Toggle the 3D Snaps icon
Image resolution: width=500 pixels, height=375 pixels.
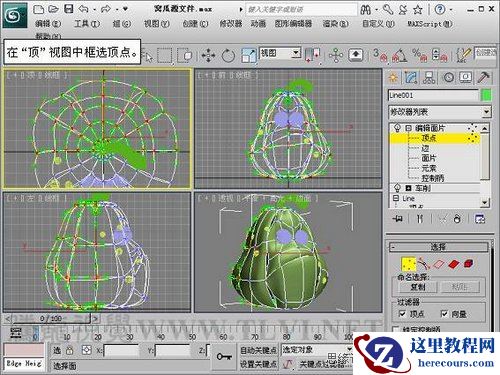tap(380, 55)
